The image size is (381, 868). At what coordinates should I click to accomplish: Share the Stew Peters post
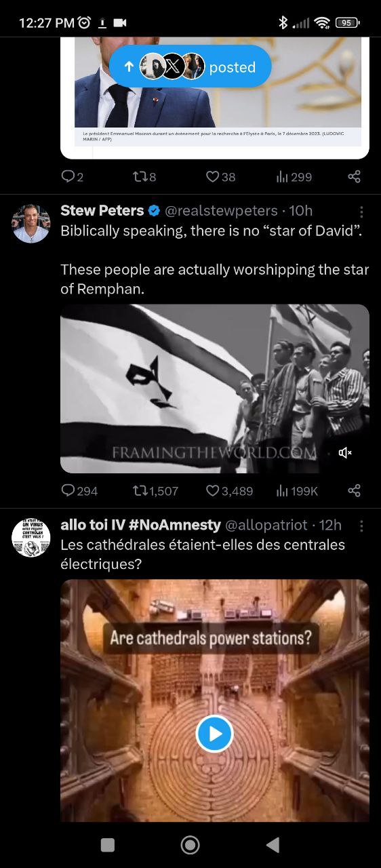point(354,490)
